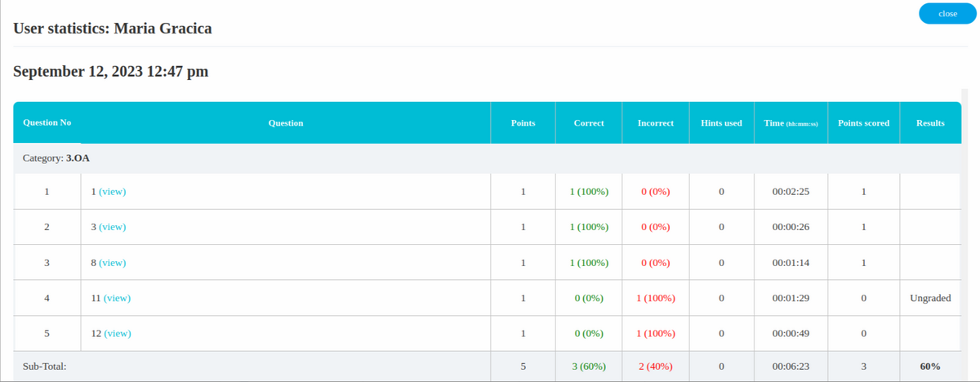Click the Points scored column header
The image size is (980, 382).
(x=863, y=123)
